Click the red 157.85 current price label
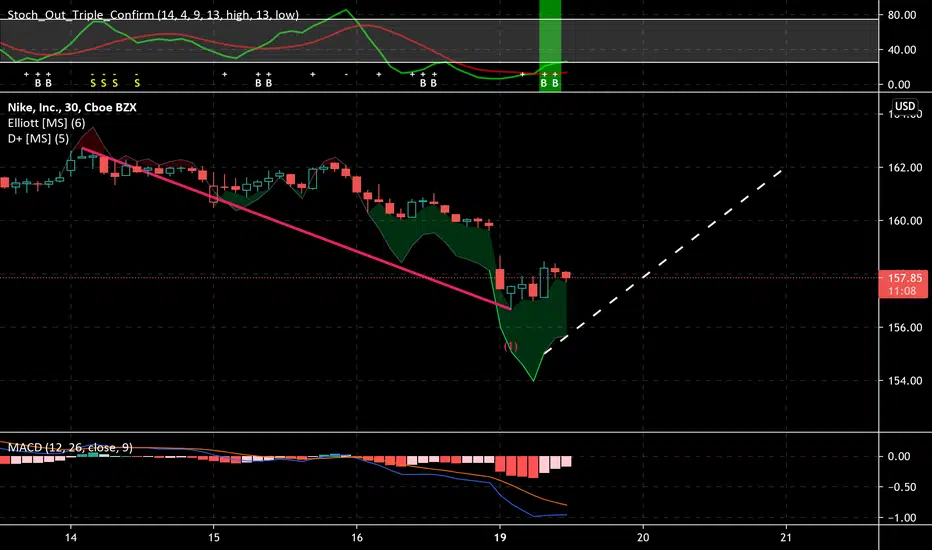 [903, 284]
